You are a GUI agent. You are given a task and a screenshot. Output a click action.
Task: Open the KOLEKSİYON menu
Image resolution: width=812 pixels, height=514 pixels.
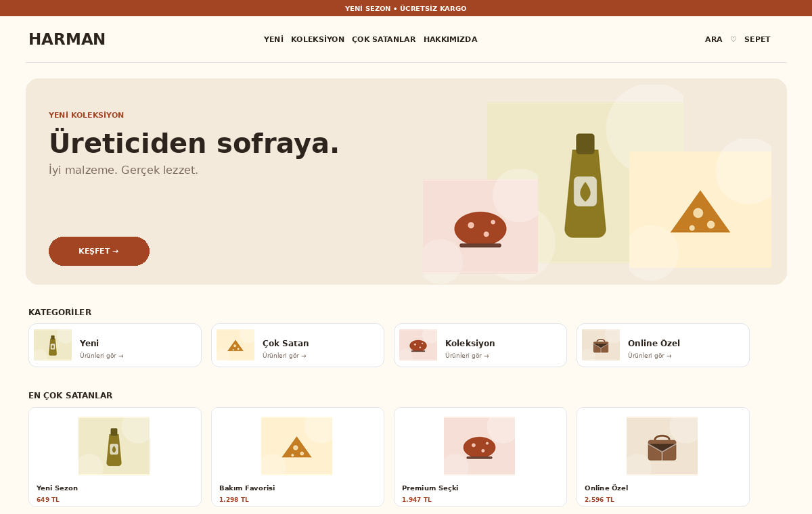[x=317, y=39]
